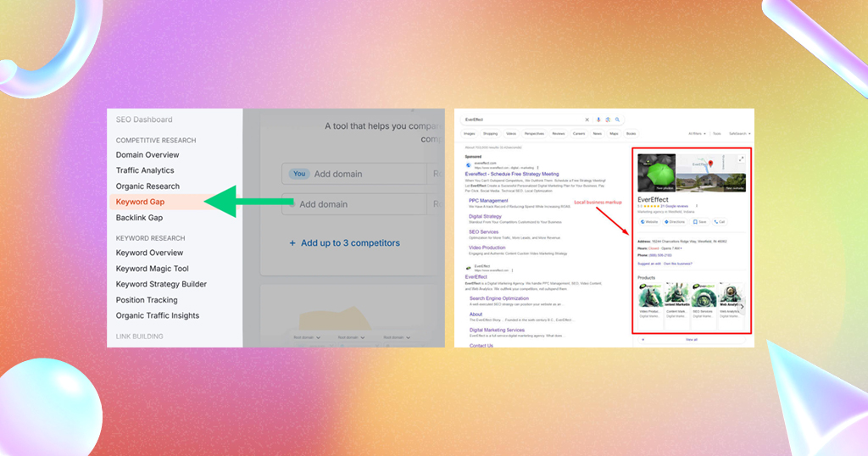Click the business phone number
Viewport: 868px width, 456px height.
coord(660,256)
